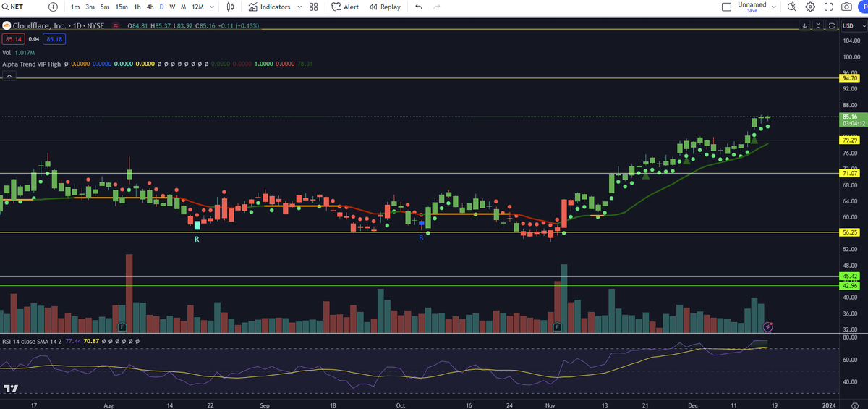868x409 pixels.
Task: Click the 42.96 price line label
Action: 849,286
